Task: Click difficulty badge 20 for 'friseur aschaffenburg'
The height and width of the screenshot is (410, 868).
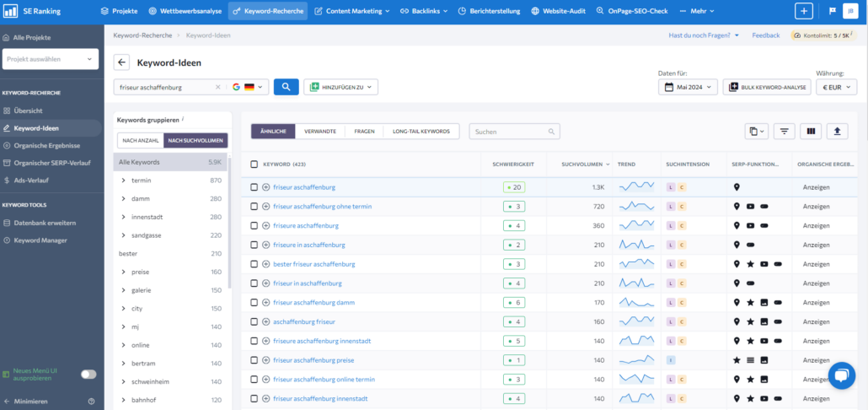Action: coord(514,187)
